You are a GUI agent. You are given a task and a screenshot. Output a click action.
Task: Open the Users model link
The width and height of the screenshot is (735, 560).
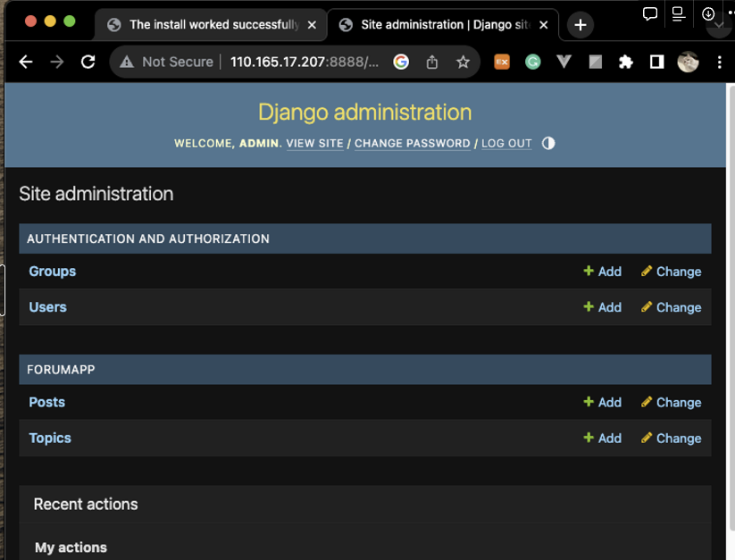(x=48, y=307)
